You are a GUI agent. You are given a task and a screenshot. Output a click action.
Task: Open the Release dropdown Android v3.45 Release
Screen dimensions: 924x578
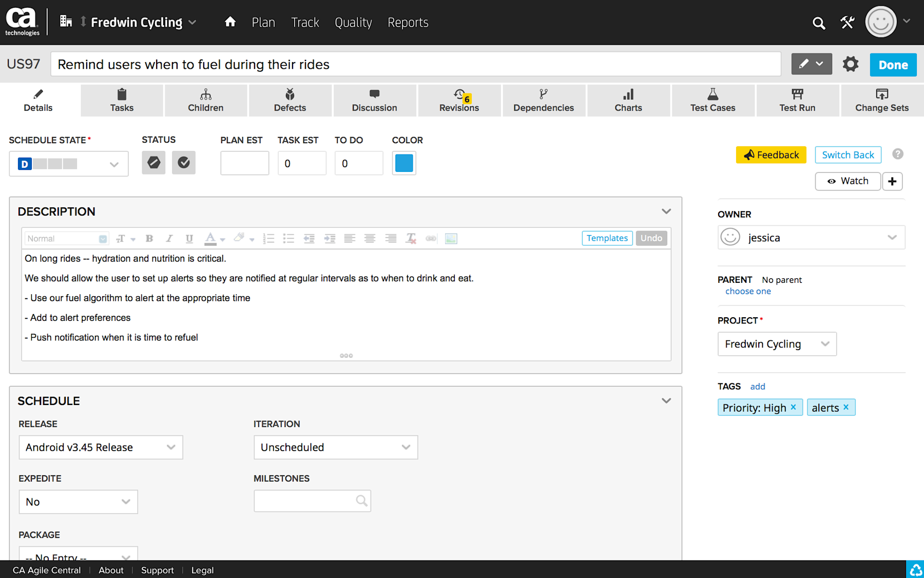pyautogui.click(x=101, y=448)
